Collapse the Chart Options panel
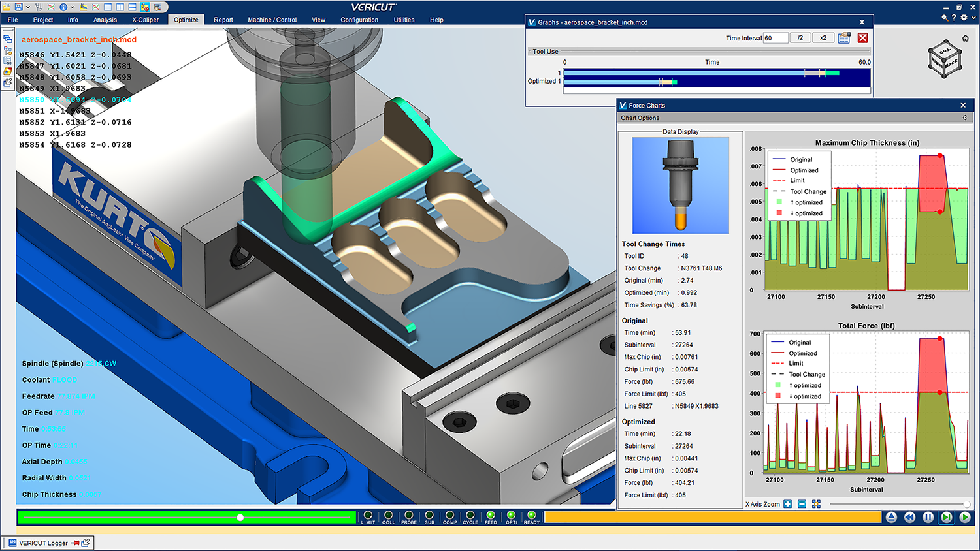 (965, 118)
